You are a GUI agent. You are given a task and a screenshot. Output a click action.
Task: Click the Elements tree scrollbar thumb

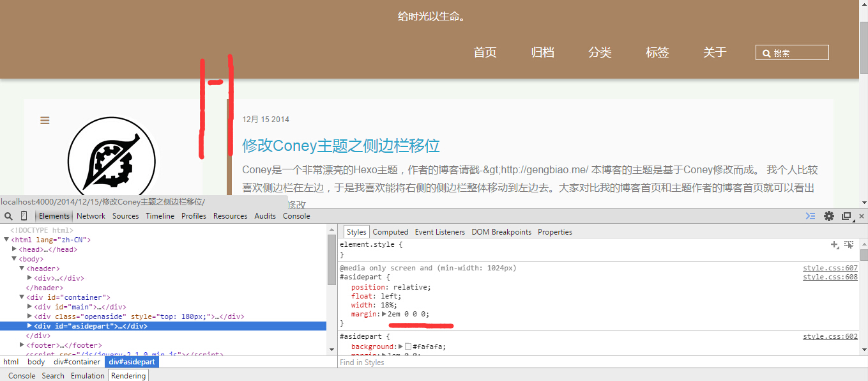click(331, 260)
